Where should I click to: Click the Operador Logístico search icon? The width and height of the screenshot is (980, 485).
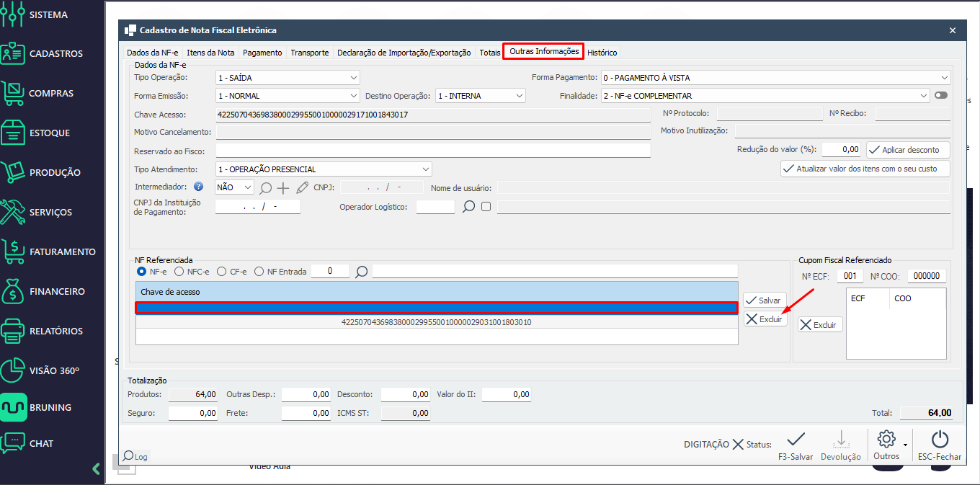click(x=469, y=207)
